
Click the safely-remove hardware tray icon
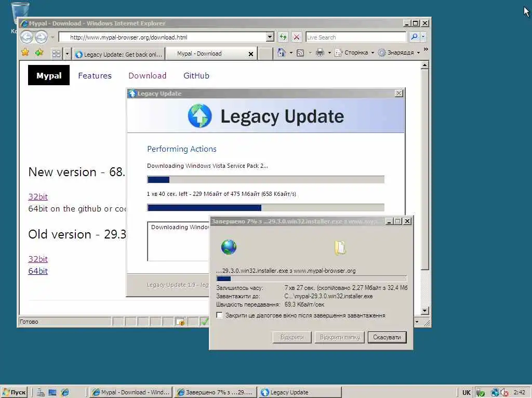coord(480,393)
